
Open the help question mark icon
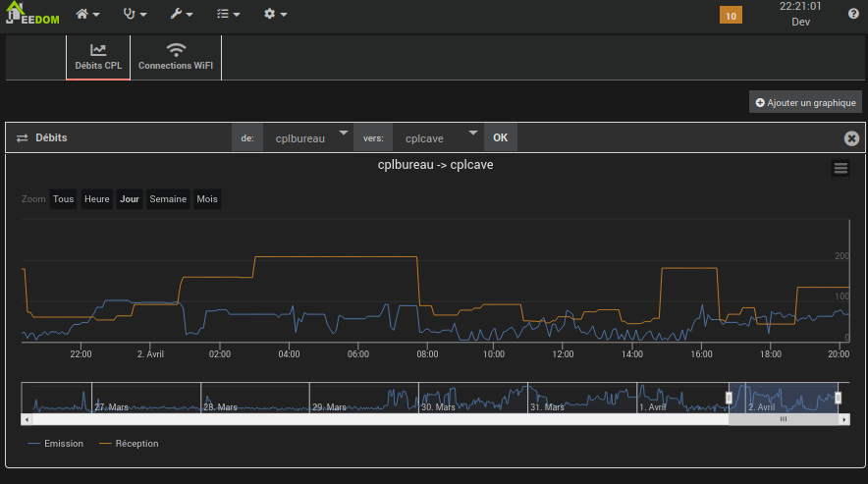[853, 15]
